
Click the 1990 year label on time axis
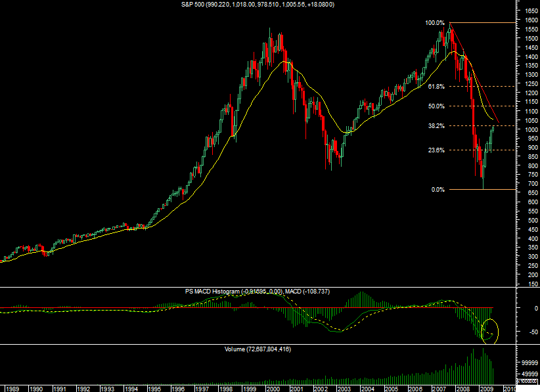[36, 389]
